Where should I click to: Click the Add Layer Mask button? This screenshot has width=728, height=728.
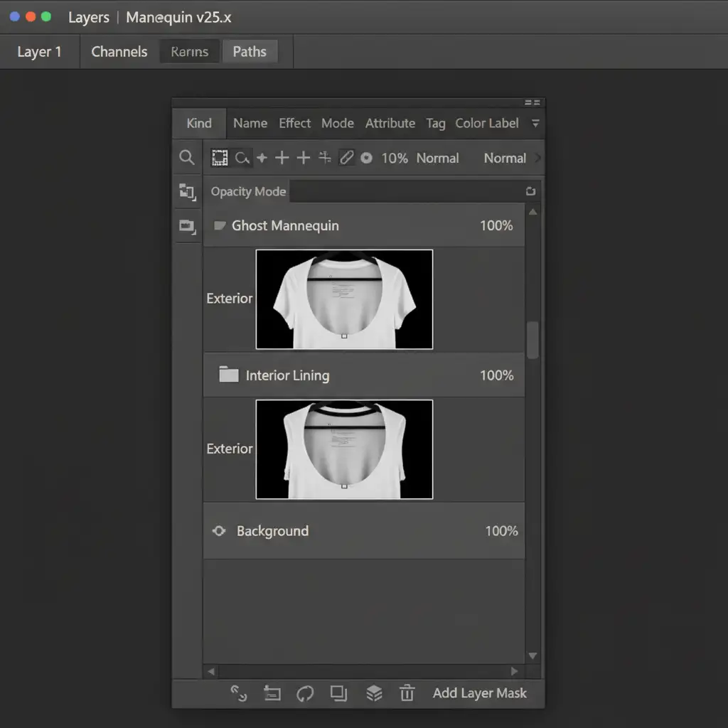click(x=479, y=693)
